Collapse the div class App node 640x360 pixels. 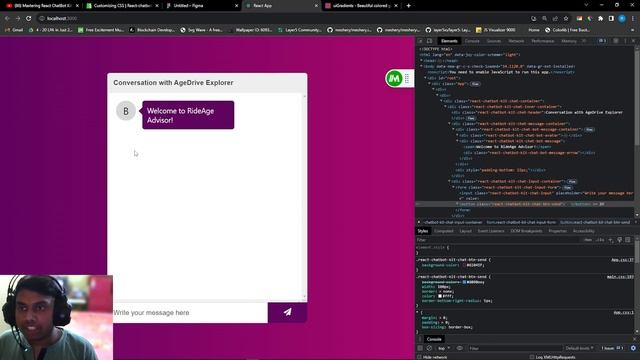[429, 84]
